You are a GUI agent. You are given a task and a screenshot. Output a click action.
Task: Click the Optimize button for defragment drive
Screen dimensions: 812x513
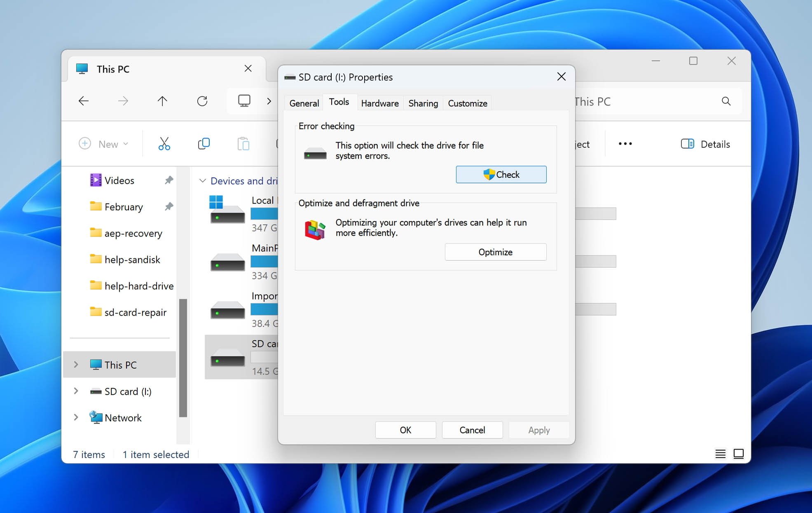click(496, 252)
